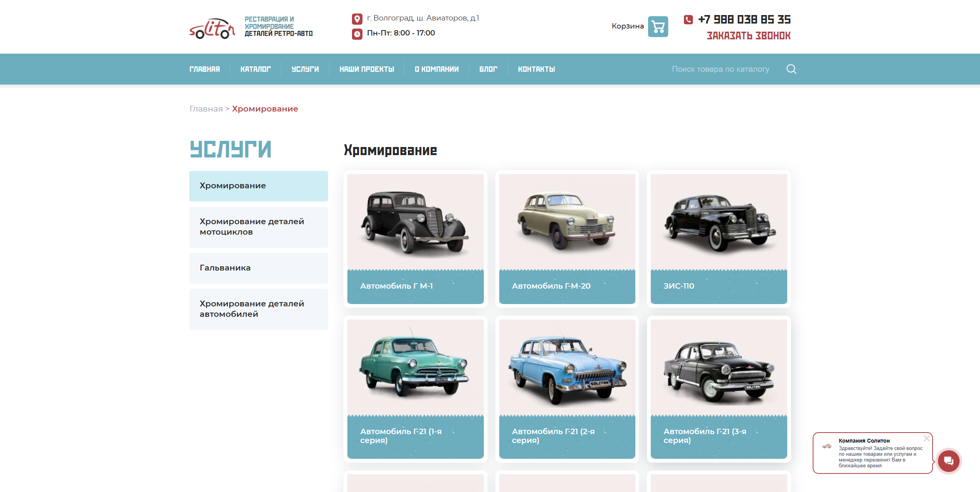980x492 pixels.
Task: Click the Автомобиль Г-М-20 caption
Action: (x=551, y=286)
